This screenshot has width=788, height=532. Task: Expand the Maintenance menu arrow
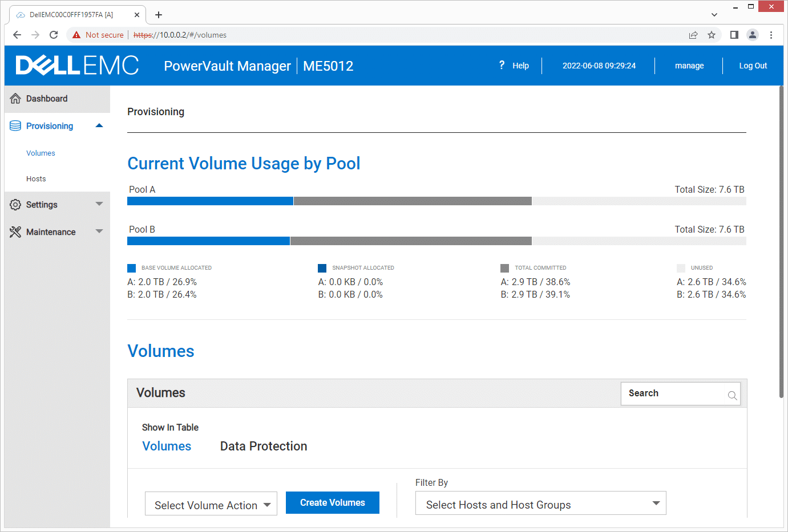click(99, 231)
